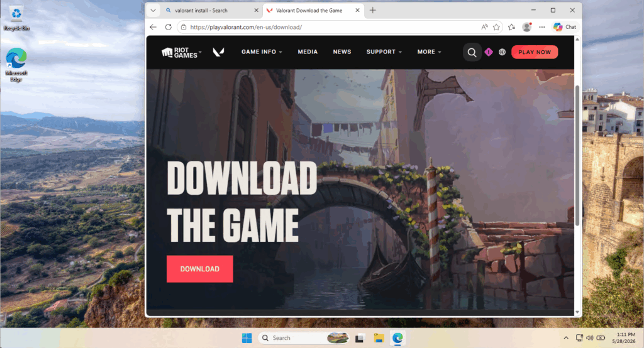Screen dimensions: 644x348
Task: Select the Microsoft Edge desktop shortcut
Action: pyautogui.click(x=16, y=65)
